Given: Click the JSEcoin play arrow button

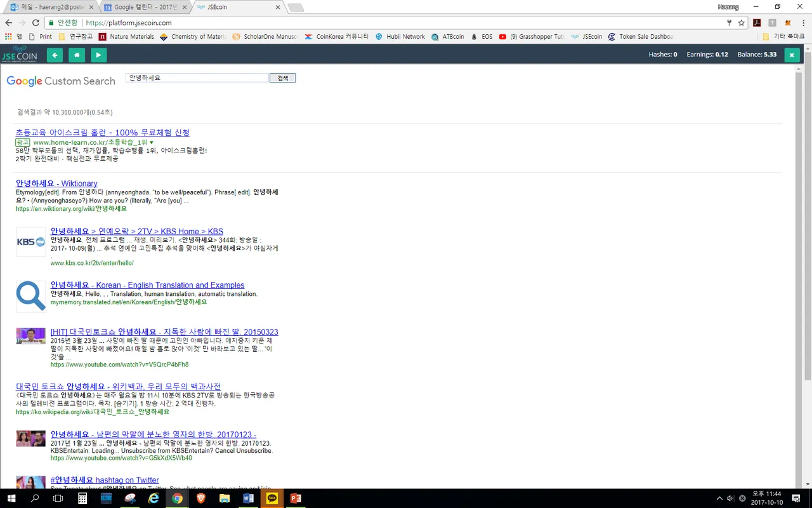Looking at the screenshot, I should (x=98, y=55).
